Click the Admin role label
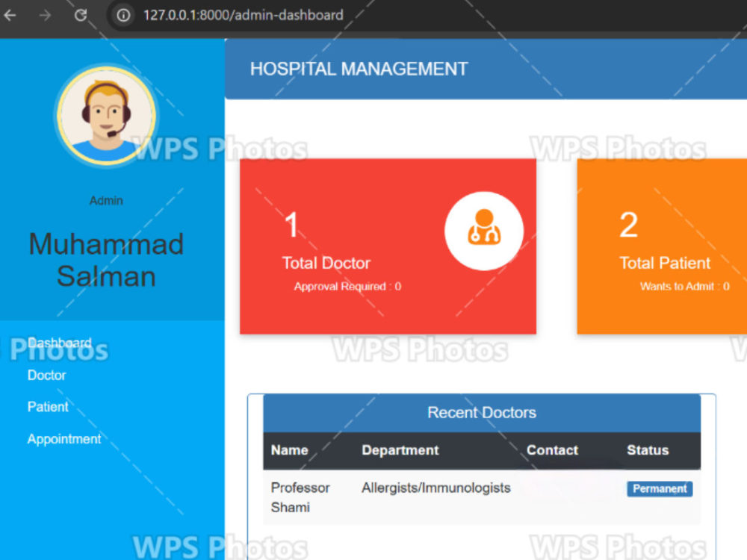Viewport: 747px width, 560px height. [x=106, y=200]
